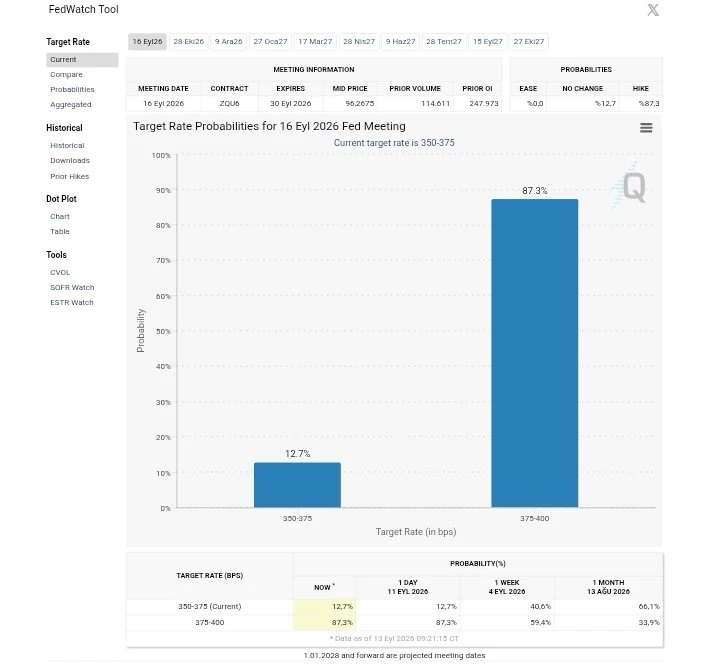Open the 28 Tem27 meeting tab
719x664 pixels.
click(443, 42)
